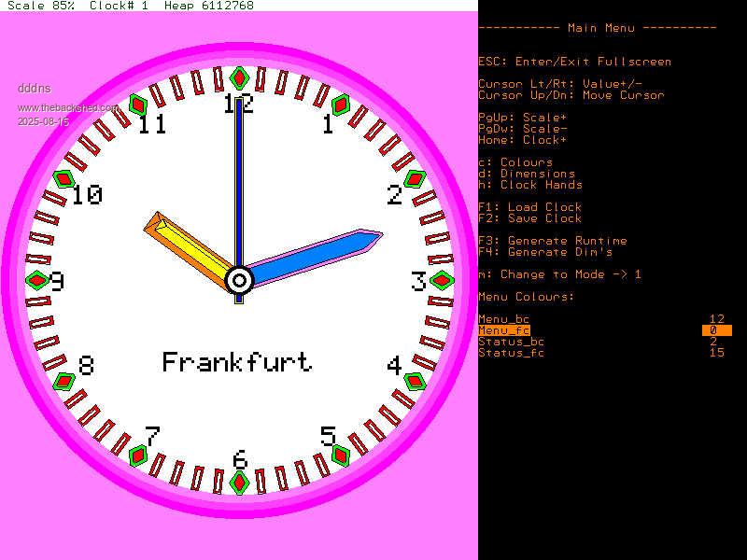Screen dimensions: 747x560
Task: Click the diamond marker above numeral 6
Action: coord(240,483)
